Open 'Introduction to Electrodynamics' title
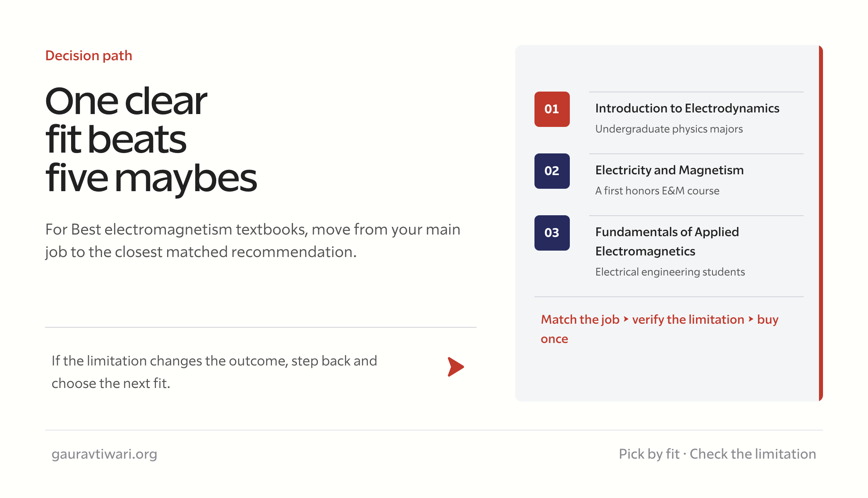 coord(687,108)
